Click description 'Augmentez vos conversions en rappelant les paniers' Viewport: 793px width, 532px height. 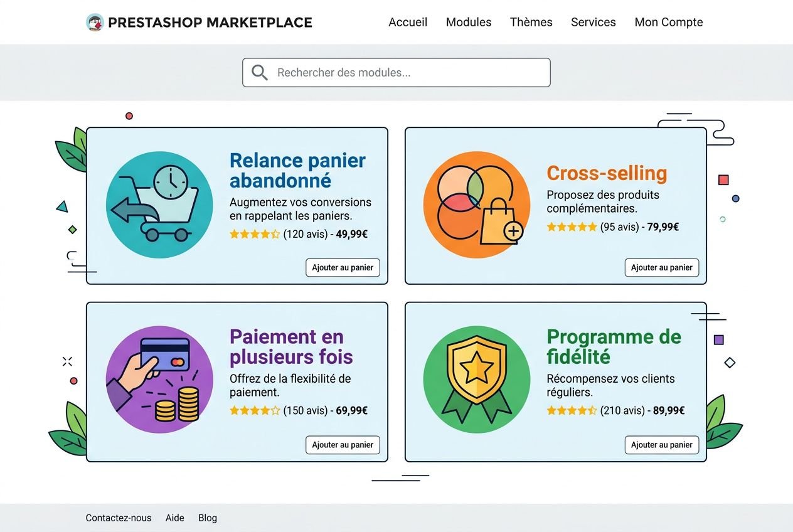point(301,209)
